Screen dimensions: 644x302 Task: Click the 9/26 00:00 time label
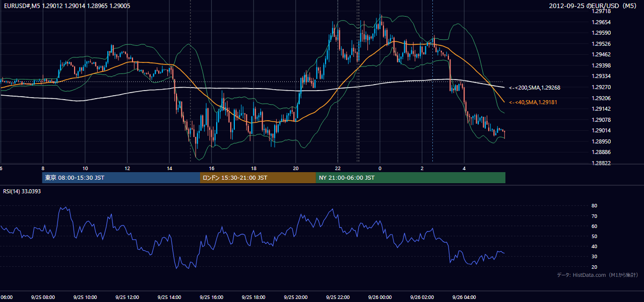coord(379,297)
